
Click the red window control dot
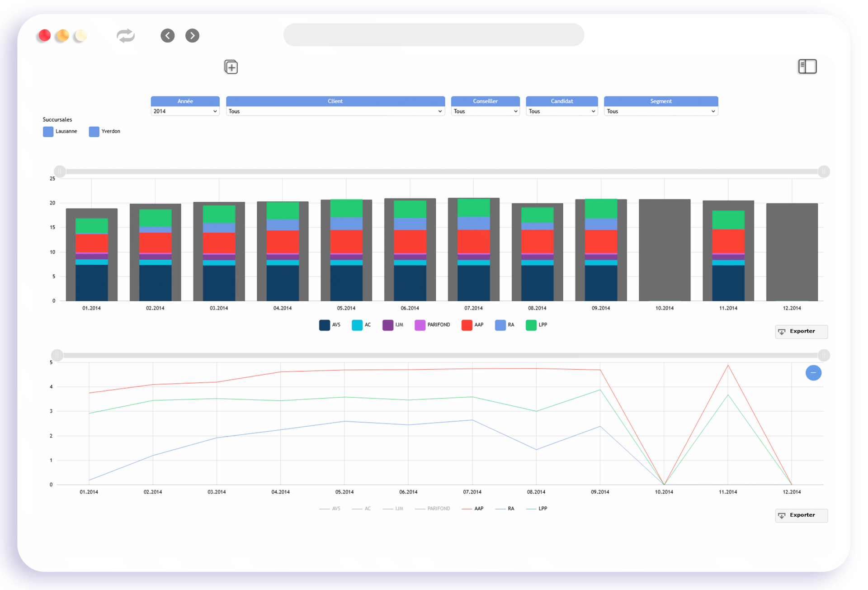[44, 36]
